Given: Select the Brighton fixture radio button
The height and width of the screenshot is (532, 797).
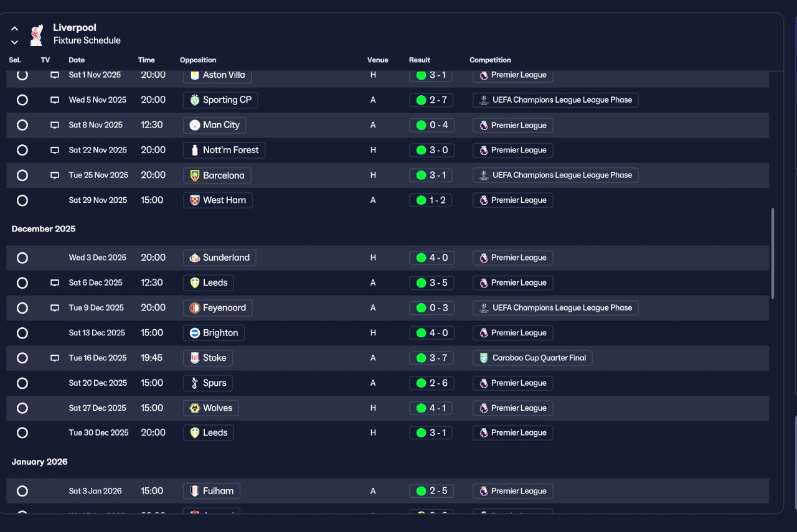Looking at the screenshot, I should [x=22, y=333].
